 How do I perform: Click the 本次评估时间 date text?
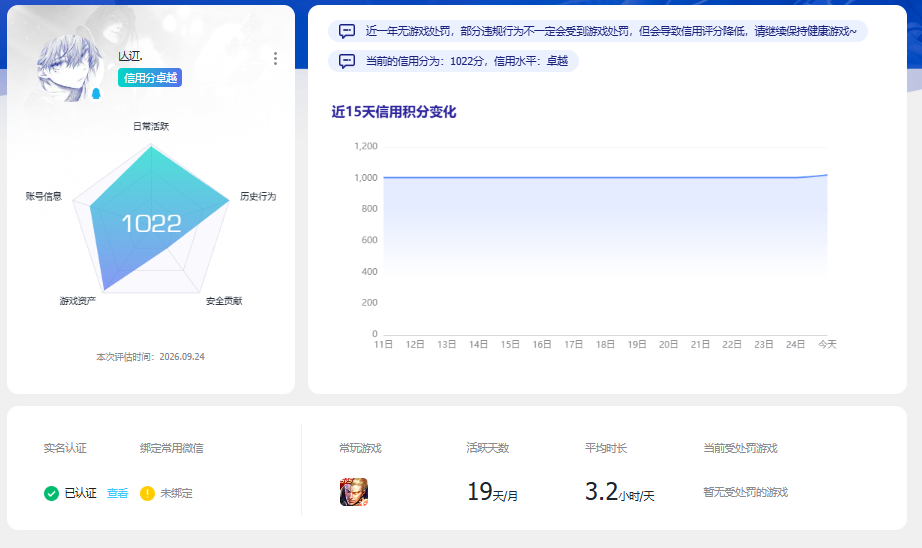[x=151, y=357]
